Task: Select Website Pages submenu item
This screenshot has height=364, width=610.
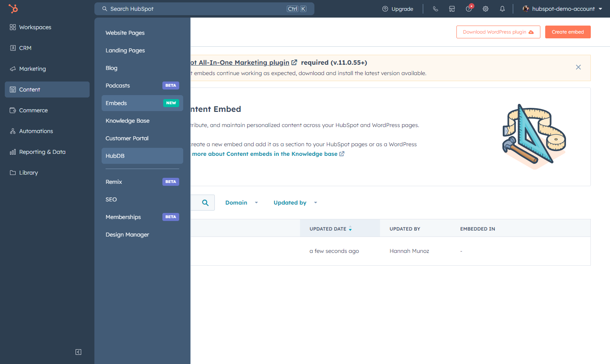Action: pos(142,33)
